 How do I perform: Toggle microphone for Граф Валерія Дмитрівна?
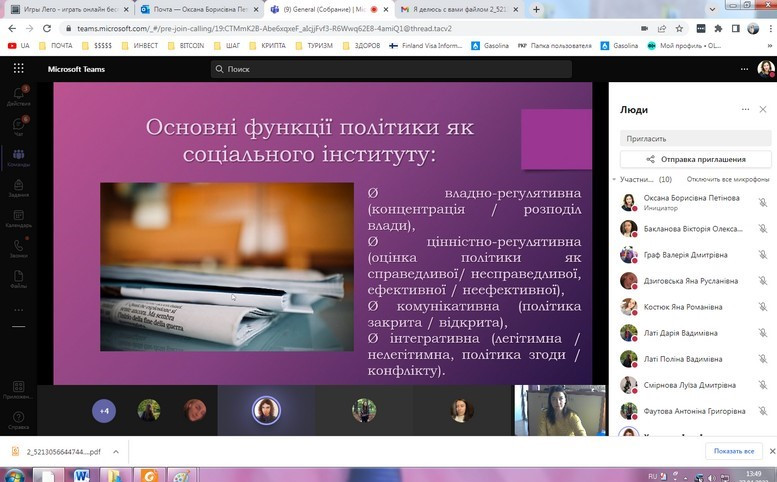[763, 255]
